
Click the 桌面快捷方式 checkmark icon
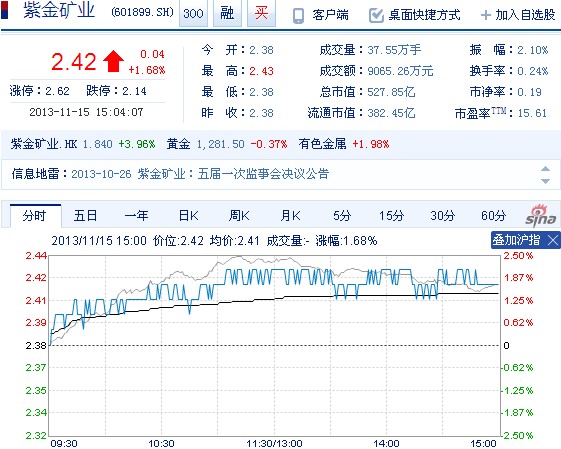376,15
